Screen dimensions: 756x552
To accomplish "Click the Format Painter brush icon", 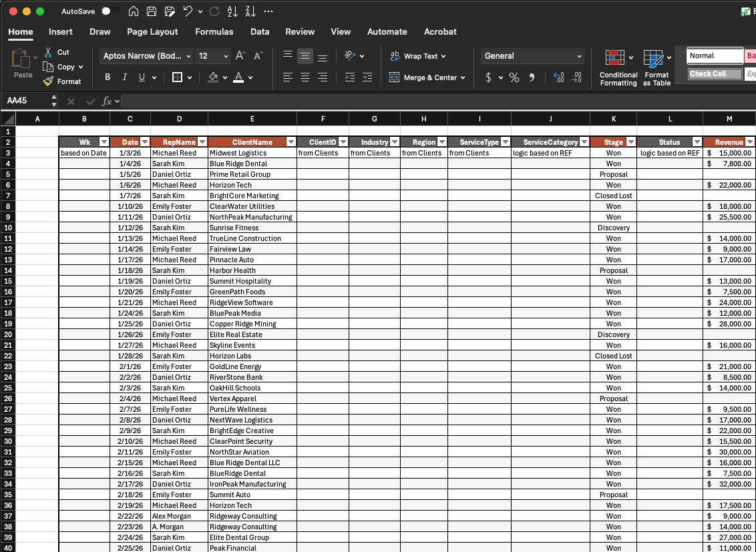I will click(x=48, y=81).
